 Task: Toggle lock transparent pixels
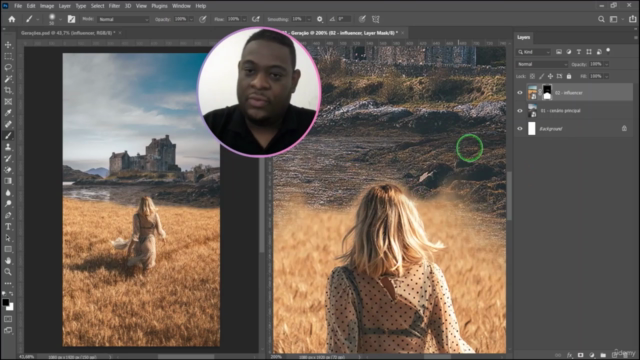(532, 76)
